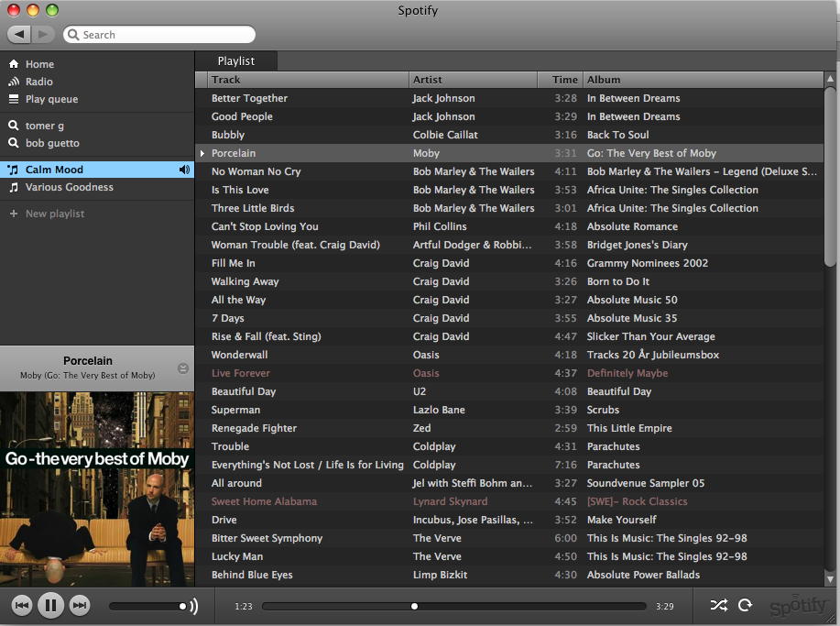The image size is (840, 626).
Task: Select the track '7 Days'
Action: [x=228, y=318]
